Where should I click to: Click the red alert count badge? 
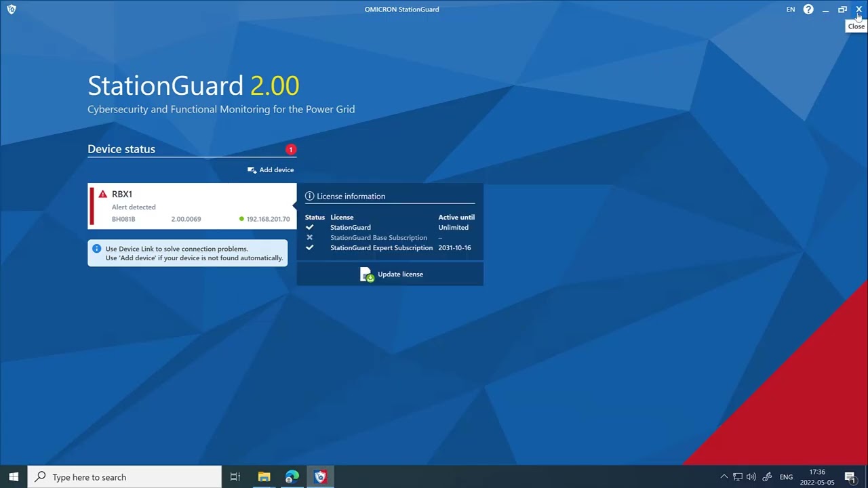[x=291, y=149]
